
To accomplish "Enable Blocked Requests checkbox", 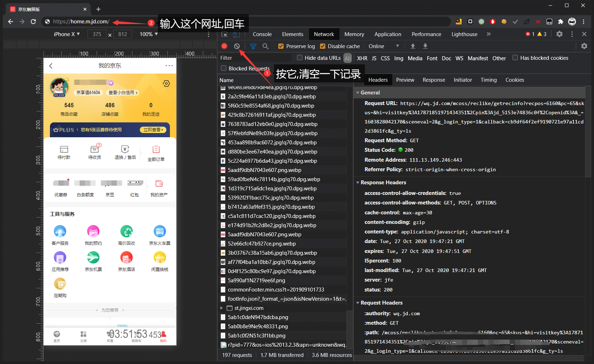I will (x=224, y=68).
